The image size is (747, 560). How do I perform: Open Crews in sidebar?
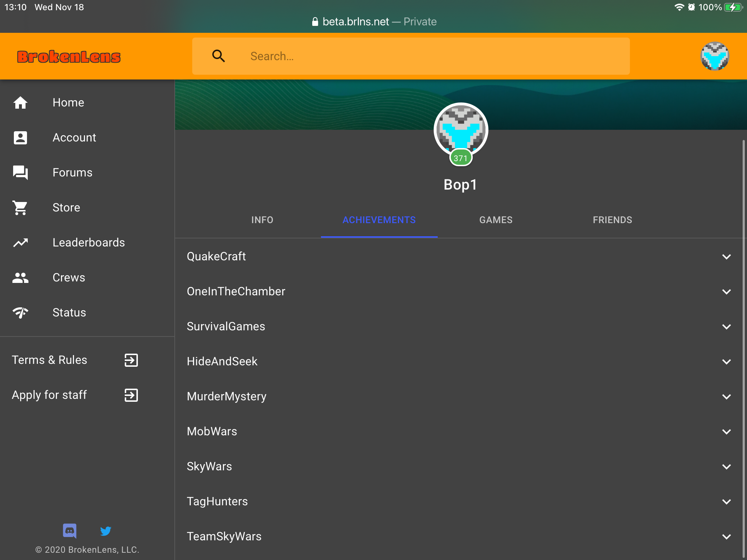[x=87, y=277]
